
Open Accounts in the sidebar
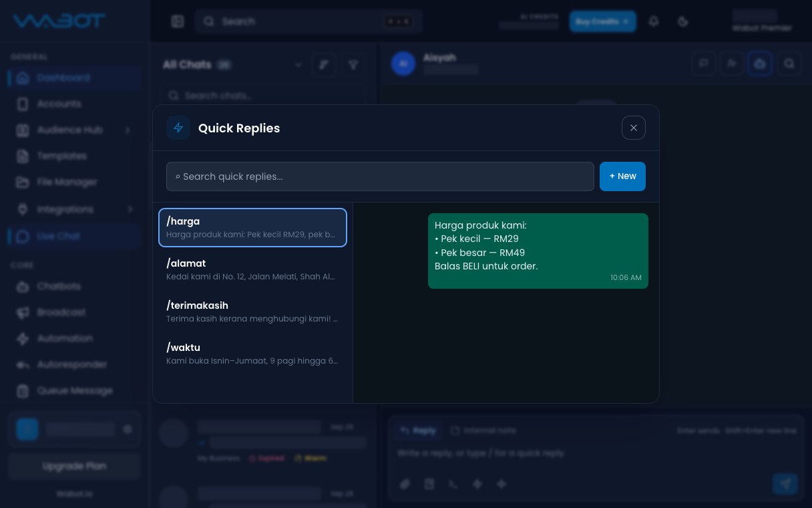click(x=74, y=104)
